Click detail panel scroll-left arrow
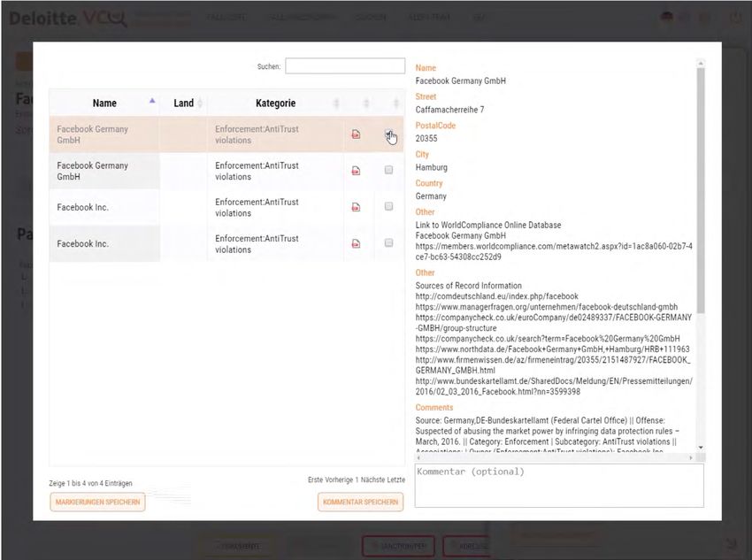Screen dimensions: 752x560 click(x=418, y=458)
